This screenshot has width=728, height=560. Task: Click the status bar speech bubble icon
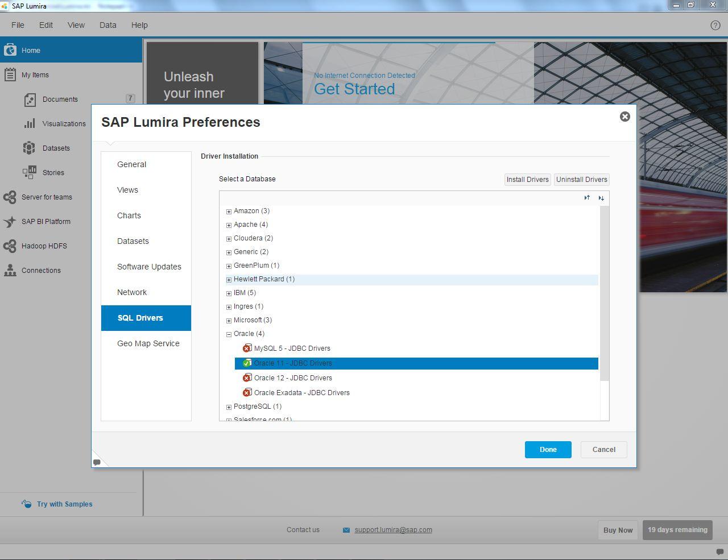coord(719,551)
